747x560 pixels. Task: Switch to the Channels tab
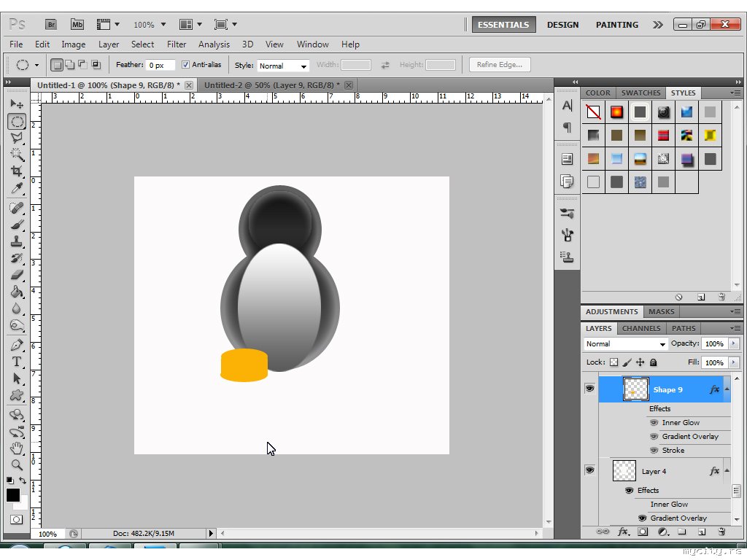641,328
